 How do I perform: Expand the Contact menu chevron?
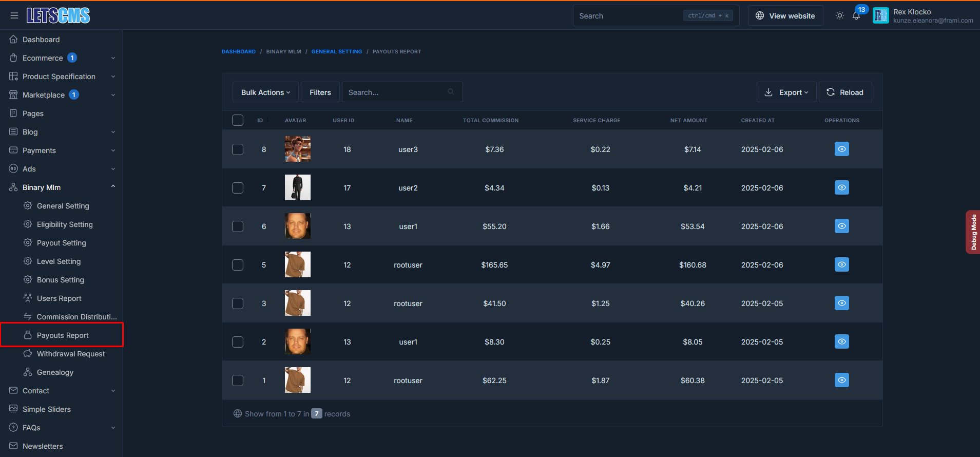113,391
